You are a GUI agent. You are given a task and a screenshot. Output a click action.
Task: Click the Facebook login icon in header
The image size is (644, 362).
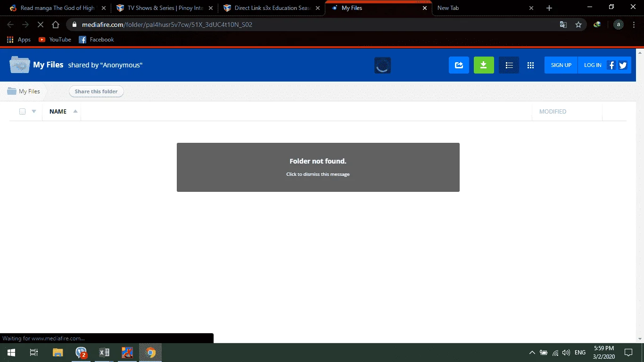coord(611,65)
